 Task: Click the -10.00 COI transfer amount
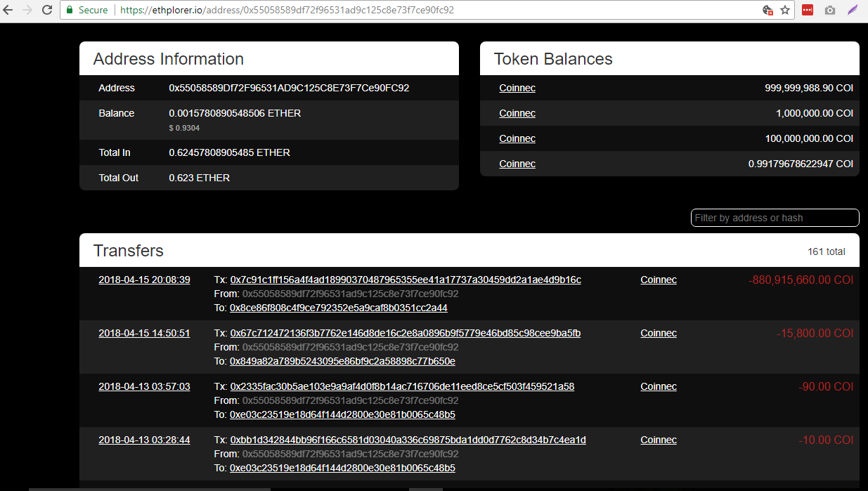tap(827, 440)
